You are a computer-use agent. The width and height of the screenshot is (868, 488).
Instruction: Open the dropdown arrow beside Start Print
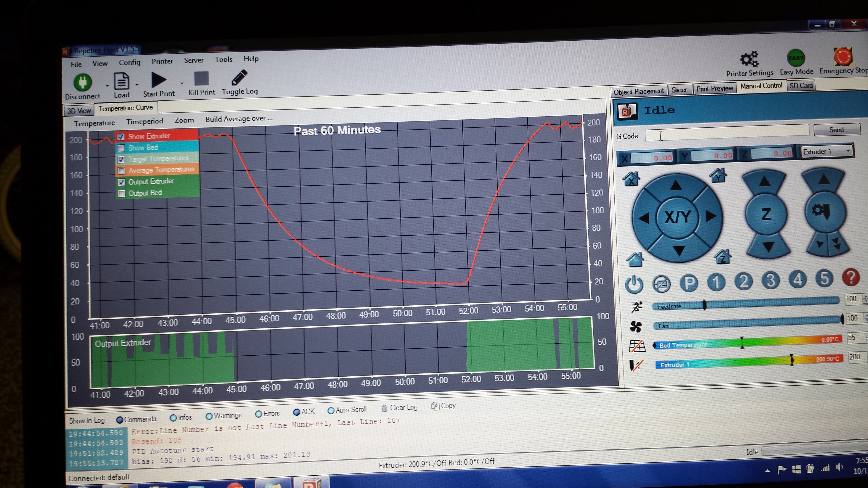coord(182,83)
